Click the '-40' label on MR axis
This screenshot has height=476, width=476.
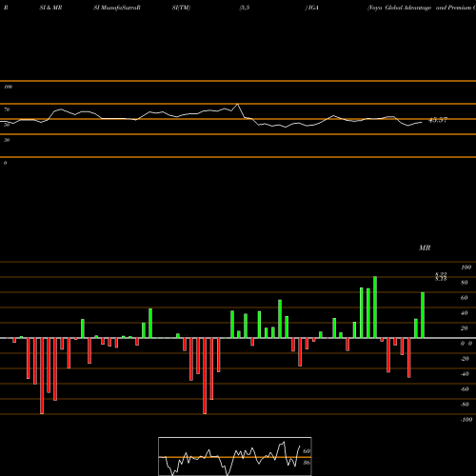click(x=465, y=374)
